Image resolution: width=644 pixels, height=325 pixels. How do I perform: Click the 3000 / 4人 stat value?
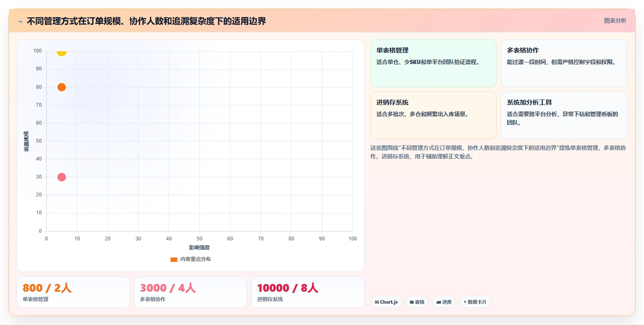pos(168,288)
